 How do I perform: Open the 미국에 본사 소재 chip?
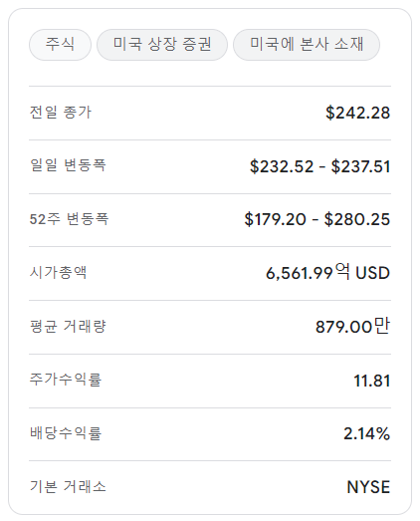tap(307, 45)
